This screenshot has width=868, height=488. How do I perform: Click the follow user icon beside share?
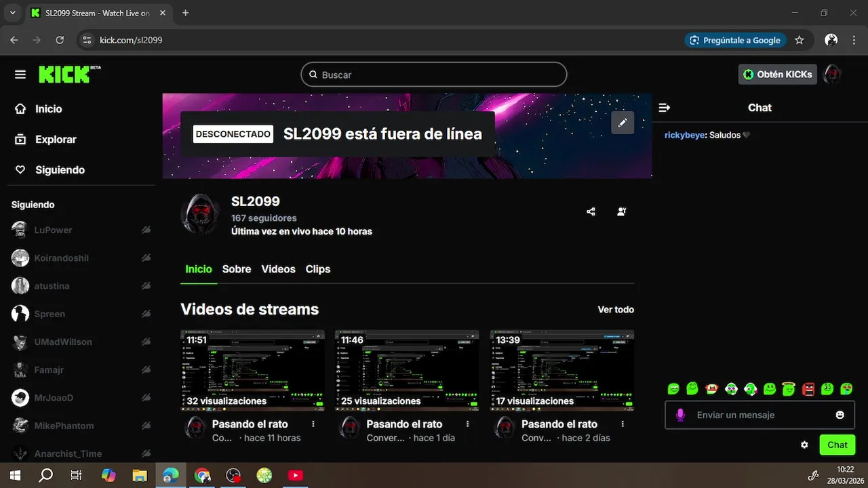(x=621, y=211)
